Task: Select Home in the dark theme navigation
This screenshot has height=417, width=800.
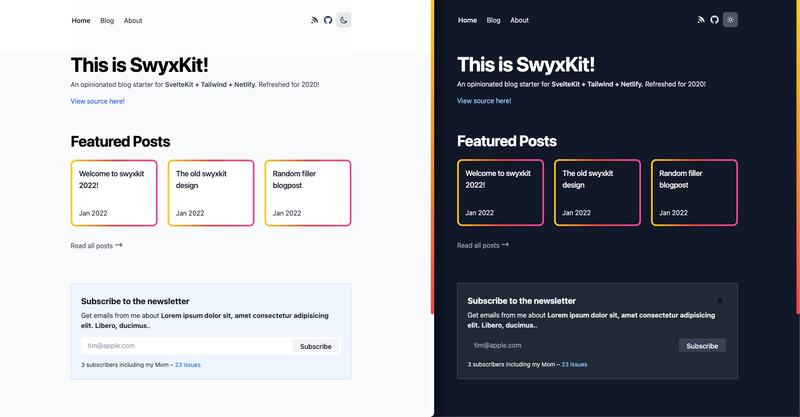Action: click(x=467, y=20)
